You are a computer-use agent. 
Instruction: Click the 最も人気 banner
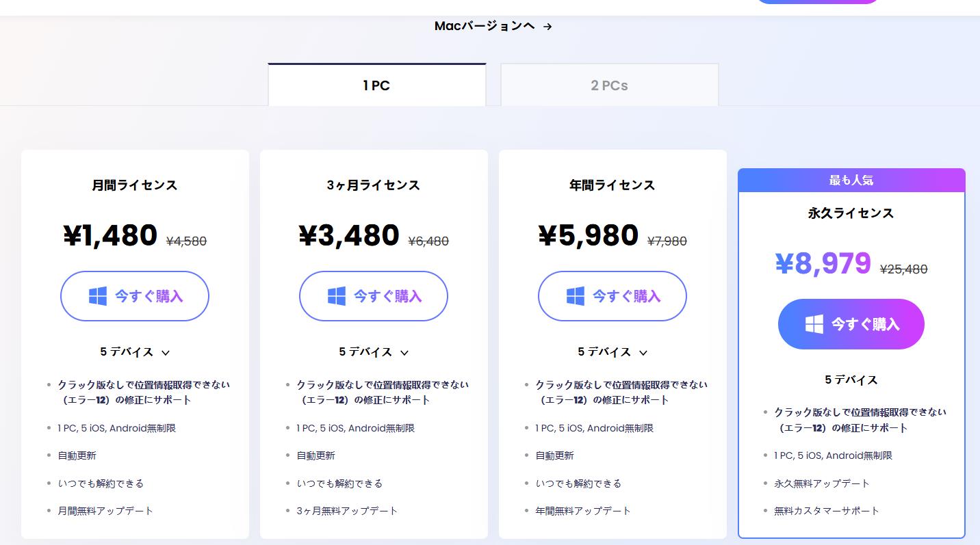(x=851, y=181)
